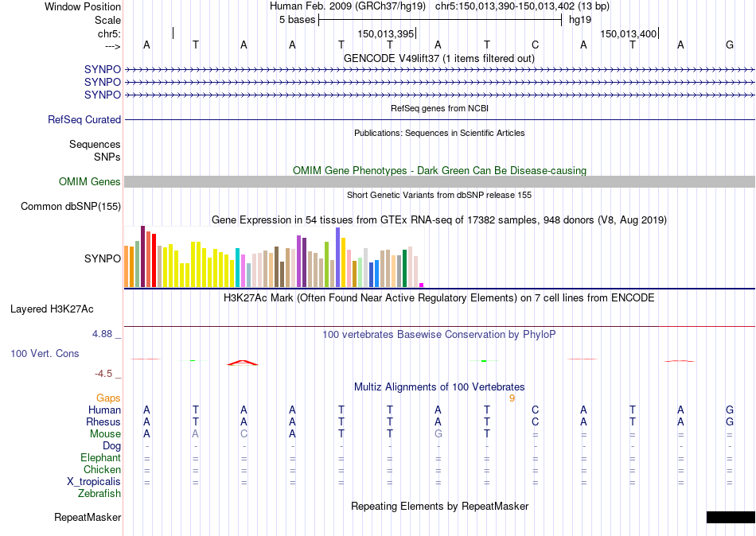Click the tall dark maroon GTEx bar

click(x=142, y=256)
